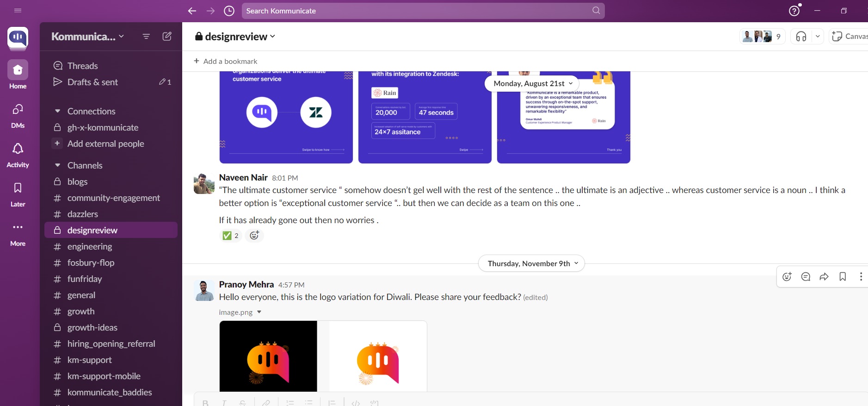Click Naveen Nair's avatar
The width and height of the screenshot is (868, 406).
coord(204,183)
